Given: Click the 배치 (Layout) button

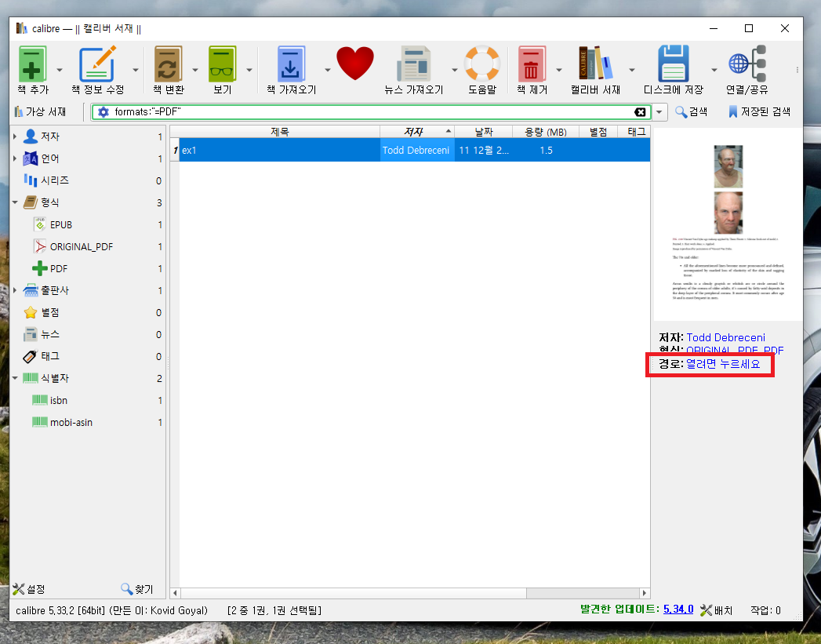Looking at the screenshot, I should pos(716,610).
